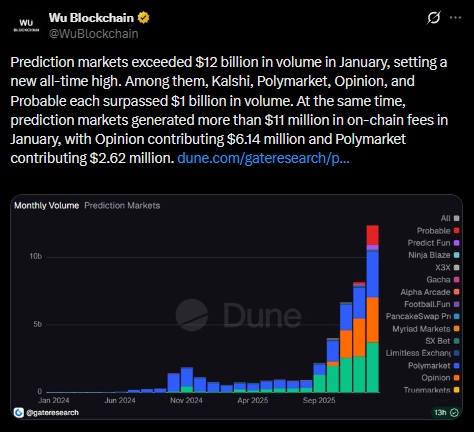Click the Sep 2025 x-axis label
Viewport: 474px width, 432px height.
pos(319,400)
